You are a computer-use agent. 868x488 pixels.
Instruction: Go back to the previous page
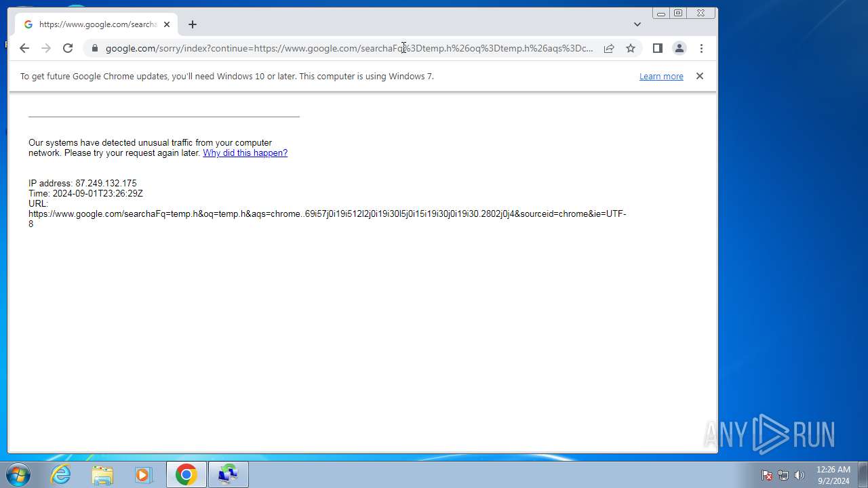(24, 48)
